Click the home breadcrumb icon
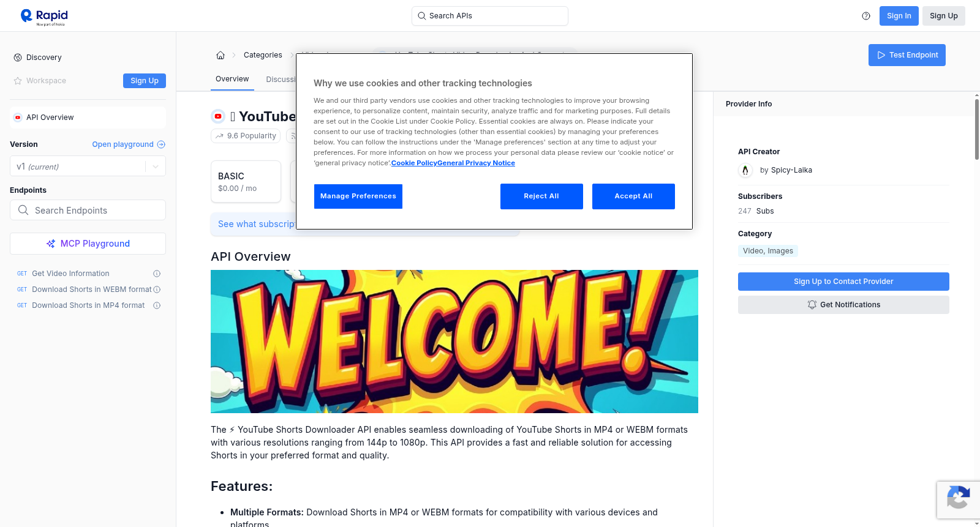 (x=221, y=55)
